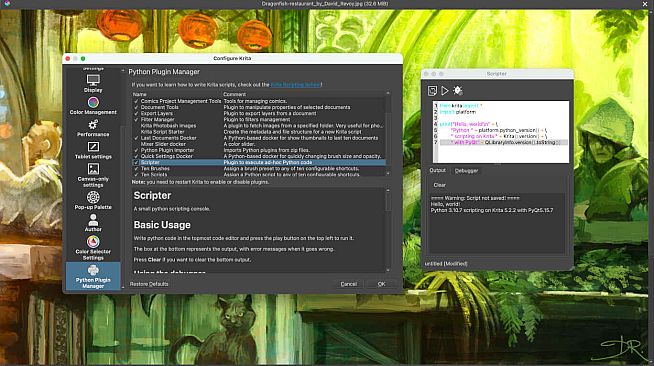The image size is (654, 366).
Task: Open the Tablet settings page
Action: click(93, 150)
